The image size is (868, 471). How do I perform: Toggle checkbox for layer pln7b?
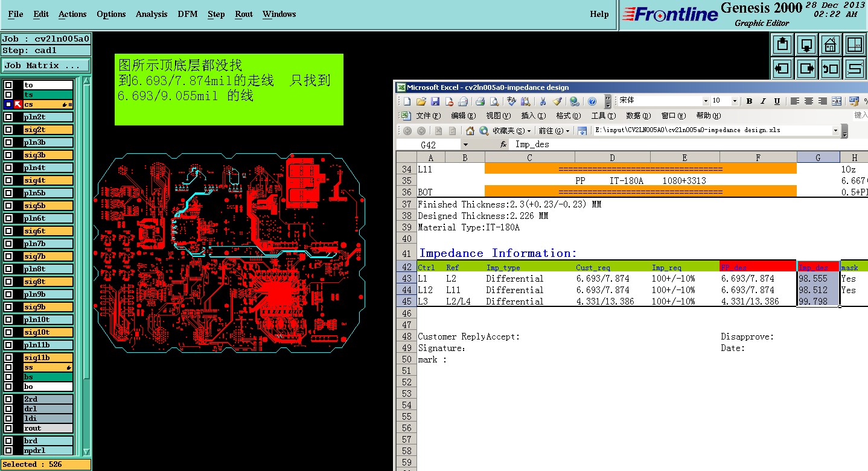click(8, 244)
